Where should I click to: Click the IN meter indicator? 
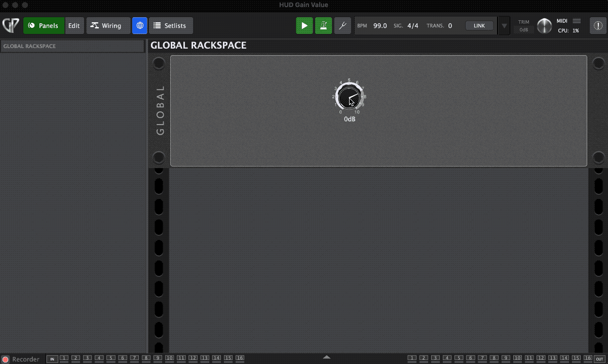tap(52, 359)
